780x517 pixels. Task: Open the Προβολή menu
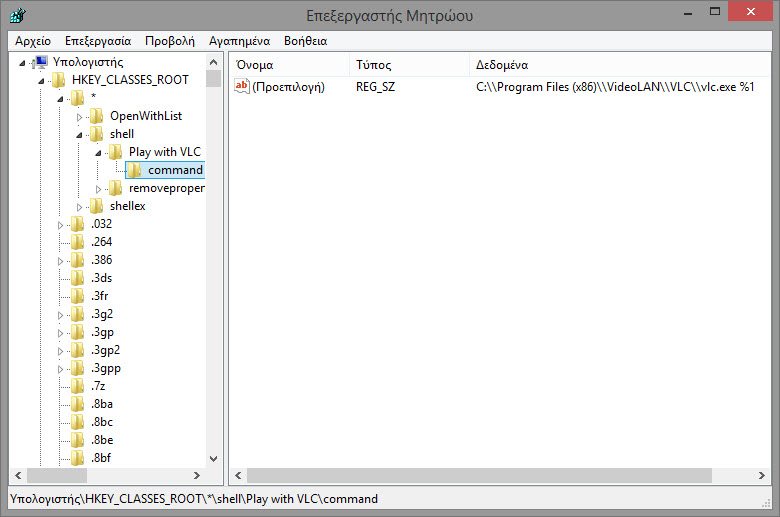pyautogui.click(x=170, y=41)
